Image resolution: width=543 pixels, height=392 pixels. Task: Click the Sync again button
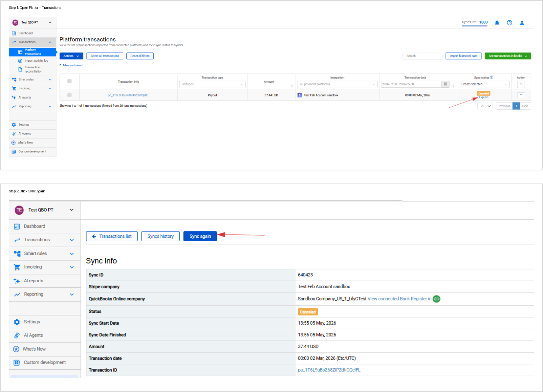(x=200, y=236)
